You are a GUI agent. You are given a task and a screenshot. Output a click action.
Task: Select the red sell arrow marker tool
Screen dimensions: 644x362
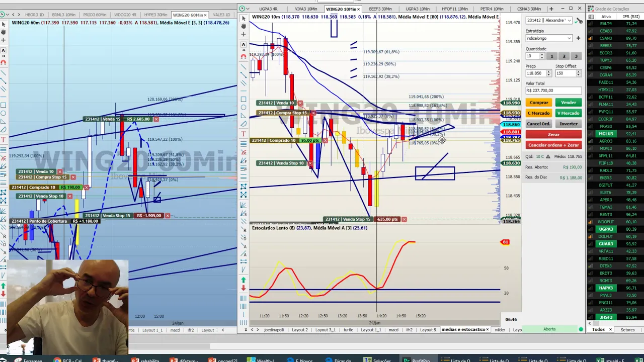coord(244,288)
